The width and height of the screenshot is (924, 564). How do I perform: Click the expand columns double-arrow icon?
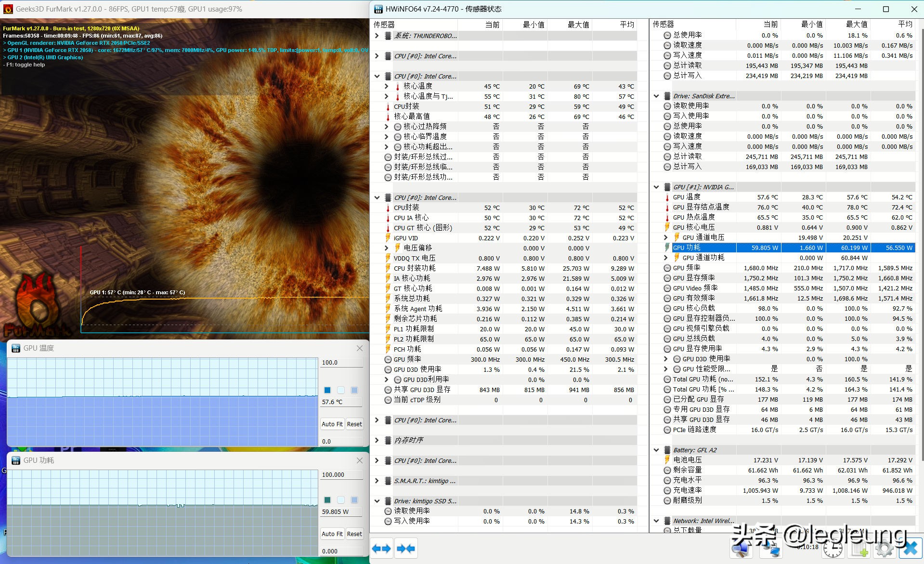coord(381,549)
